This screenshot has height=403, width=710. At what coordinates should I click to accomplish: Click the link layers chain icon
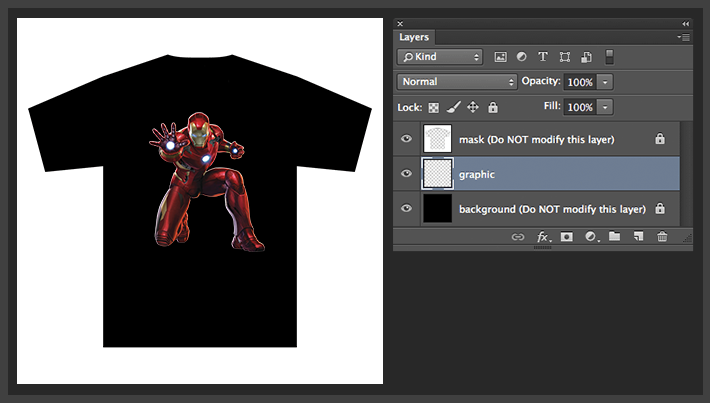pyautogui.click(x=518, y=237)
